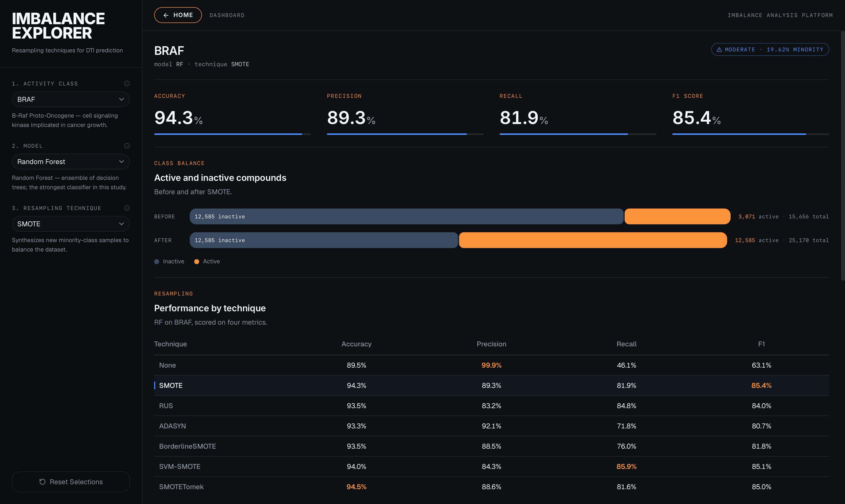
Task: Select the SMOTE technique row
Action: 491,385
